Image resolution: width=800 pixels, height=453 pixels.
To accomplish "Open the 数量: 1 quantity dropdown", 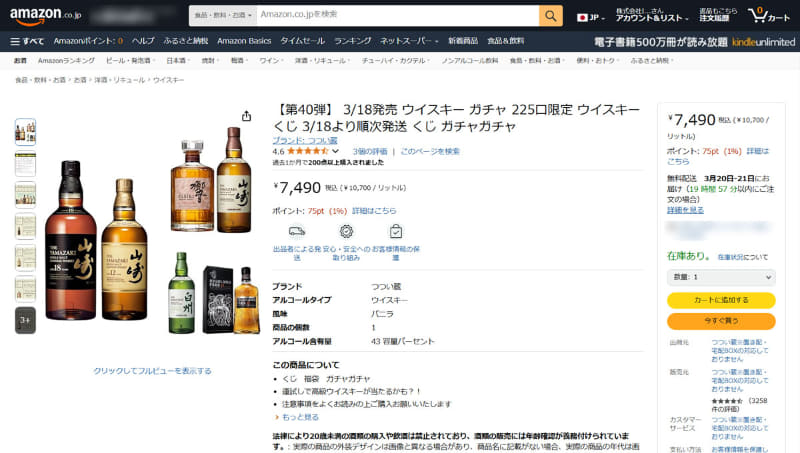I will [721, 277].
